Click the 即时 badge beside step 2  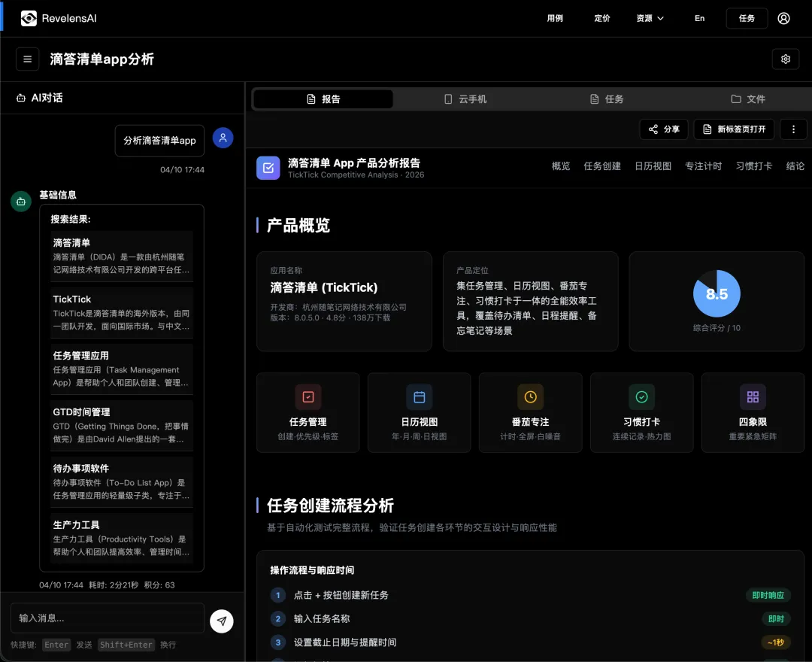776,618
